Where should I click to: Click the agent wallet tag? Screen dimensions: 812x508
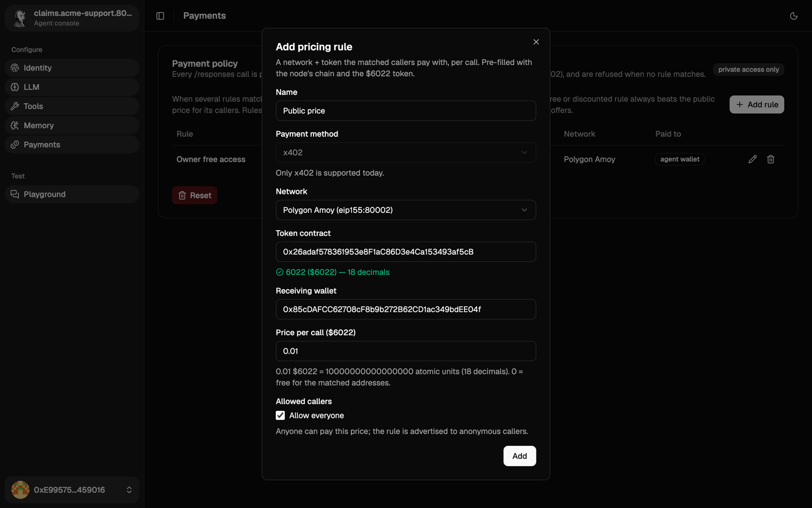point(680,159)
